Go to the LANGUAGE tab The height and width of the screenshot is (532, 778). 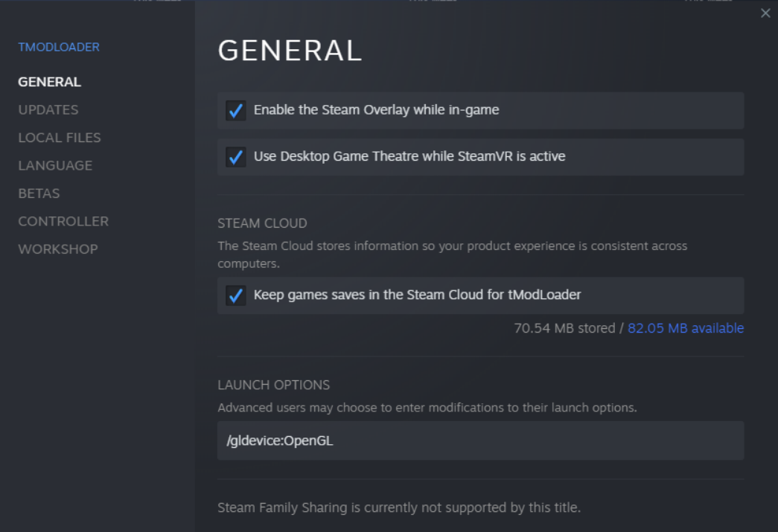[x=55, y=165]
